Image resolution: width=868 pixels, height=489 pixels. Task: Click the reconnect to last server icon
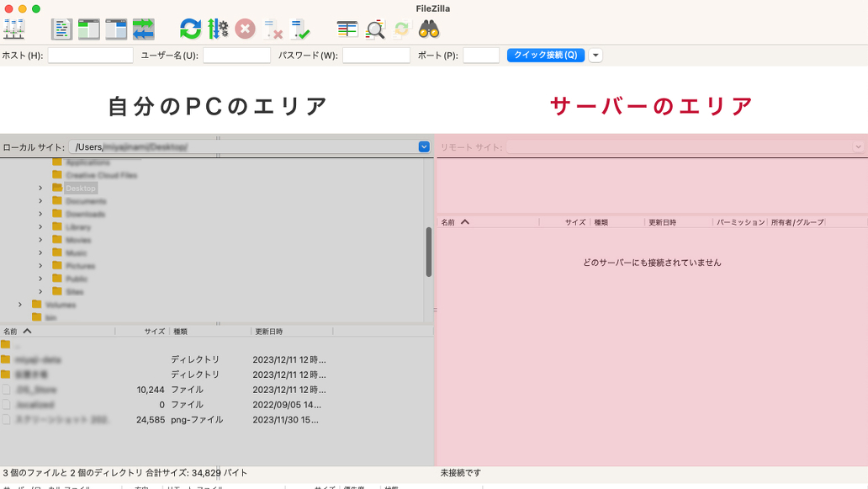click(x=299, y=29)
